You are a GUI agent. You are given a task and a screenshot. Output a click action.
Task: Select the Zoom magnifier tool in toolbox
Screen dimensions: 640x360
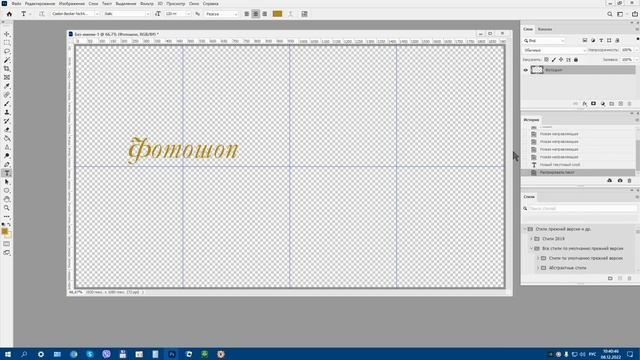(x=7, y=208)
